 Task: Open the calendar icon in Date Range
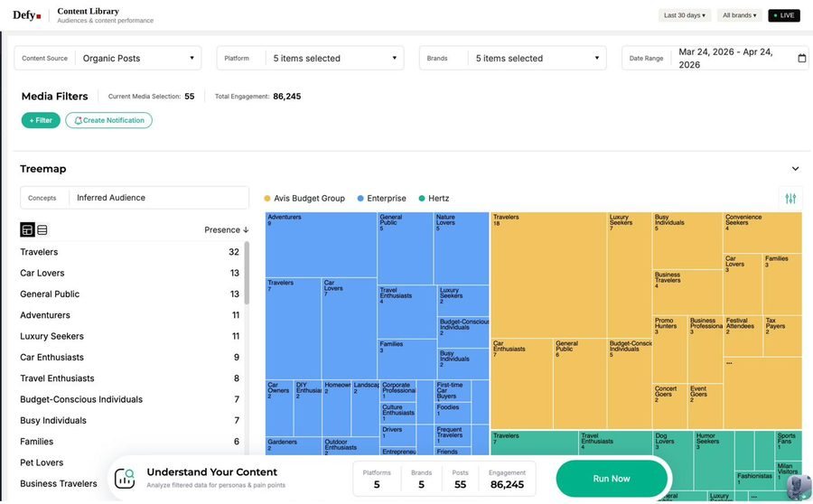(801, 58)
